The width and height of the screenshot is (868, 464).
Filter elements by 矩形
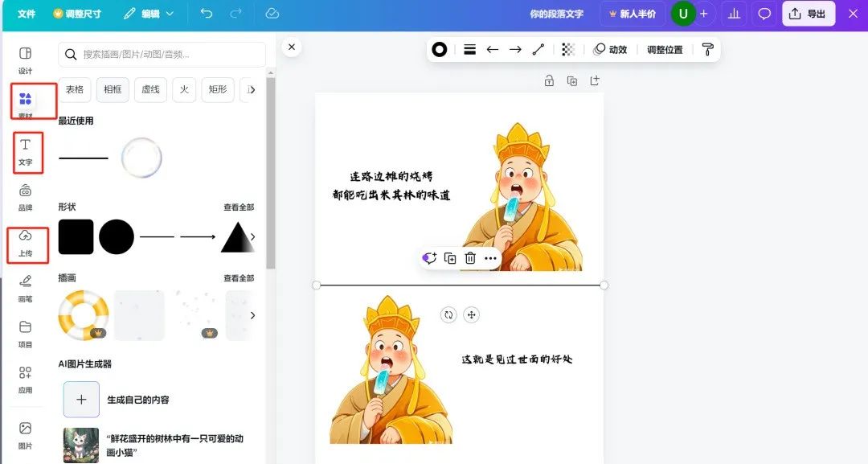point(218,90)
